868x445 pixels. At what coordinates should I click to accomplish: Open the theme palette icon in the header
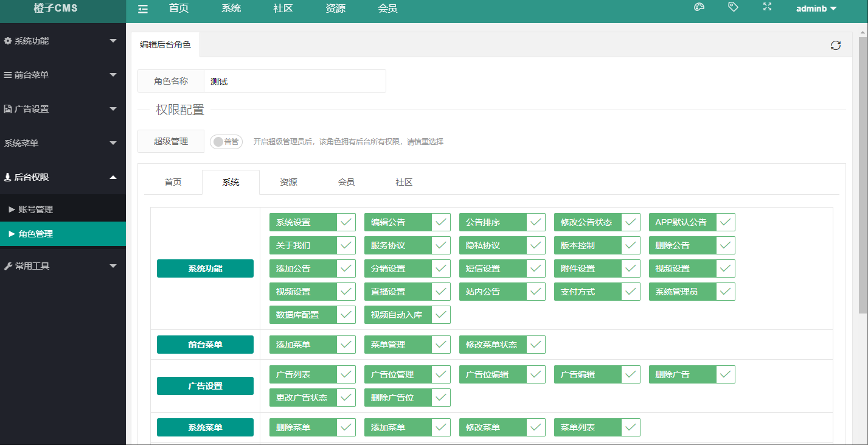pos(699,6)
